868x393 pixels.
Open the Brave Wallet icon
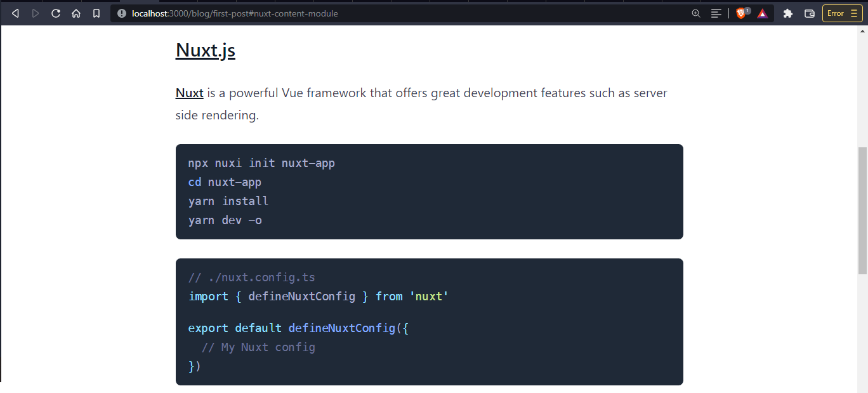(x=809, y=13)
